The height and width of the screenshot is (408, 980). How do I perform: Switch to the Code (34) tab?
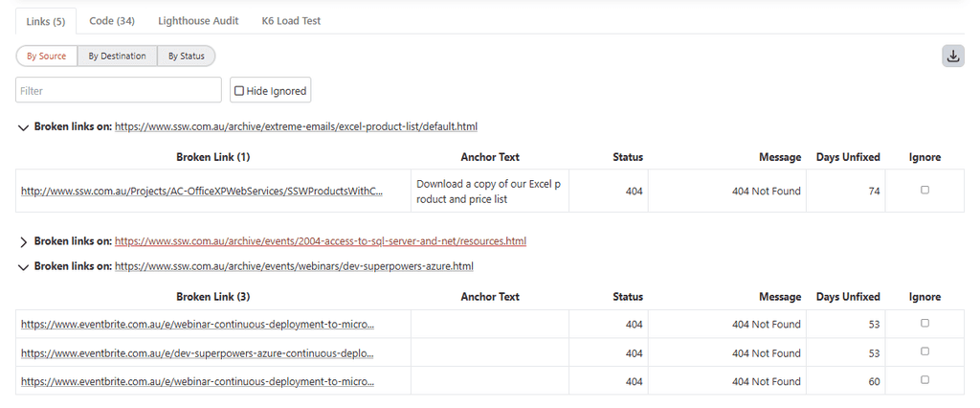pyautogui.click(x=112, y=20)
